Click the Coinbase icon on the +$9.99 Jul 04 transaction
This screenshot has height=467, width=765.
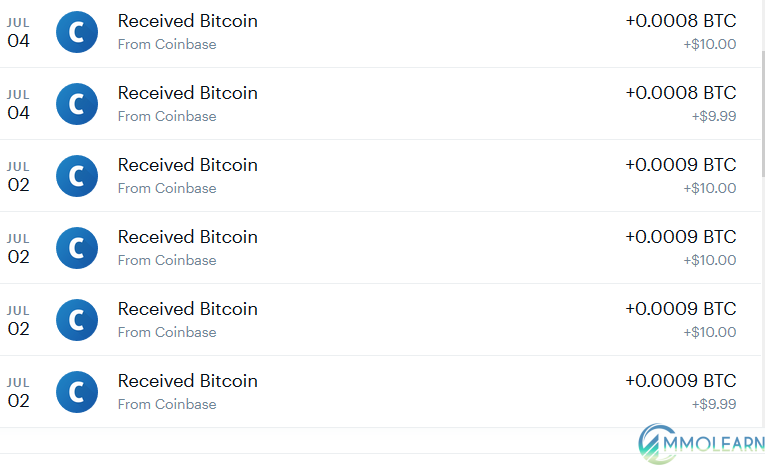[x=77, y=104]
